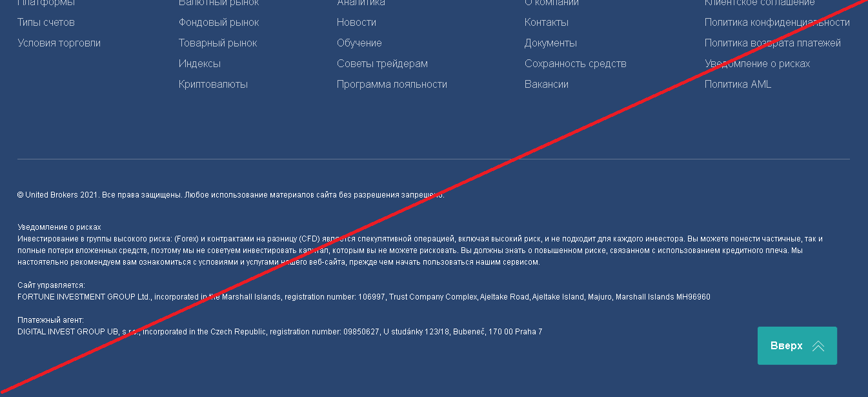868x397 pixels.
Task: Visit the Криптовалюты page link
Action: click(x=213, y=85)
